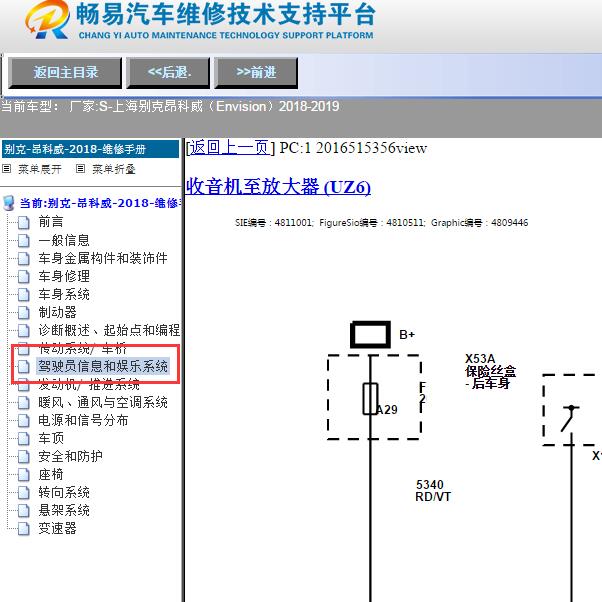Screen dimensions: 602x602
Task: Click the page icon beside 车身金属构件和装饰件
Action: [24, 259]
